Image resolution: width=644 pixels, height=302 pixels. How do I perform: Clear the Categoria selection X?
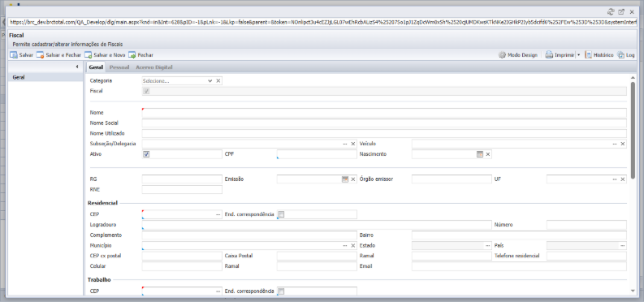pyautogui.click(x=218, y=81)
